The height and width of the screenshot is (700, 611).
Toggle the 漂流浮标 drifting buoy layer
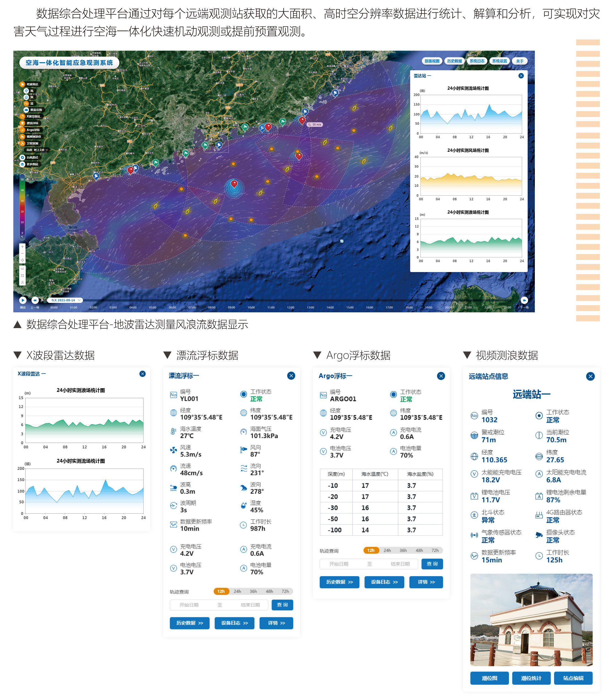[x=30, y=123]
